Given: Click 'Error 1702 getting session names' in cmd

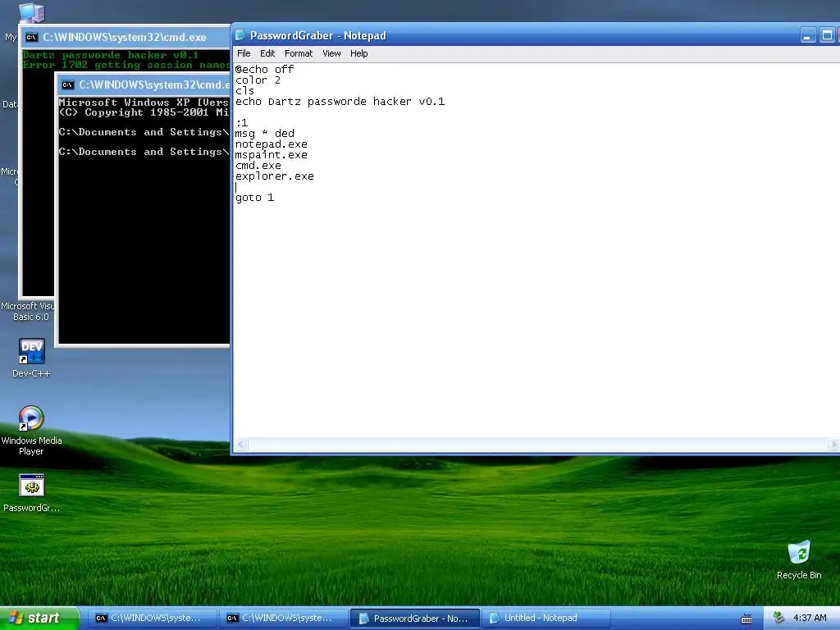Looking at the screenshot, I should (x=126, y=65).
